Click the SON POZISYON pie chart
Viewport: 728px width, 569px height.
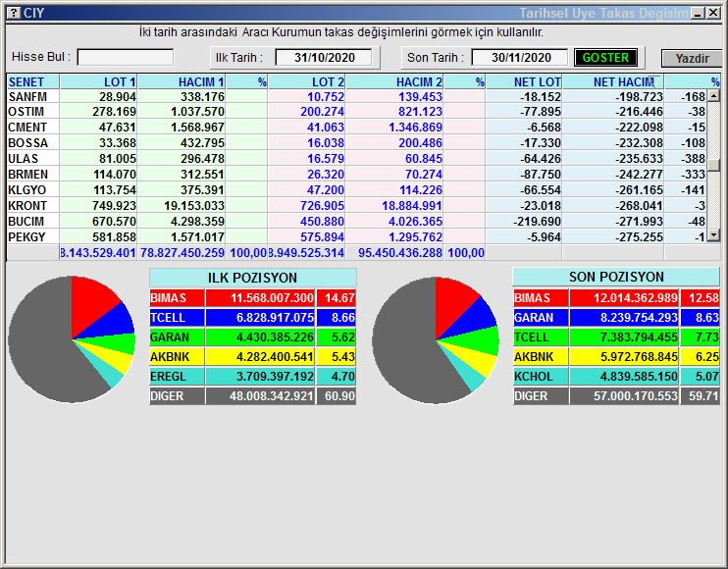[435, 339]
